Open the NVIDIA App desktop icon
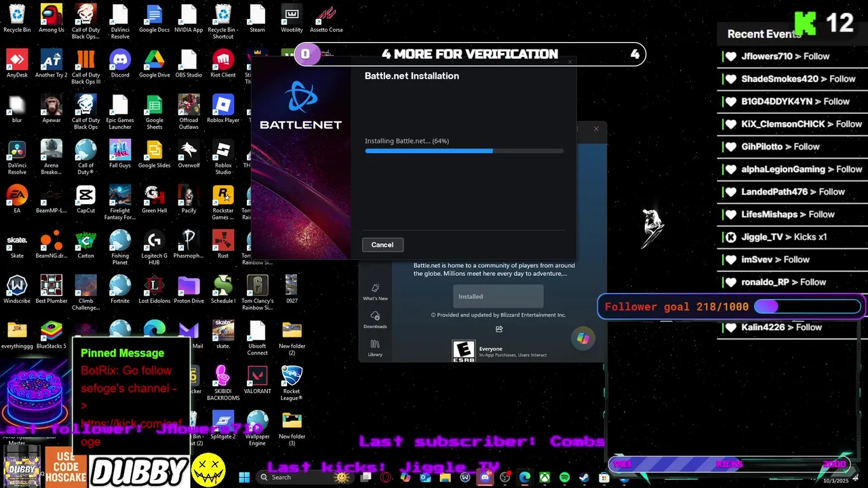This screenshot has height=488, width=868. [x=189, y=19]
